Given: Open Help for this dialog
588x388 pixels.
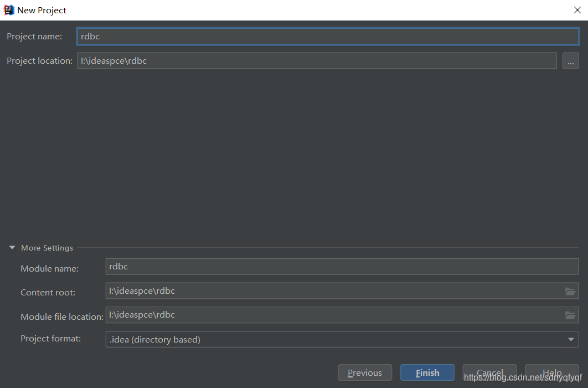Looking at the screenshot, I should pyautogui.click(x=551, y=372).
